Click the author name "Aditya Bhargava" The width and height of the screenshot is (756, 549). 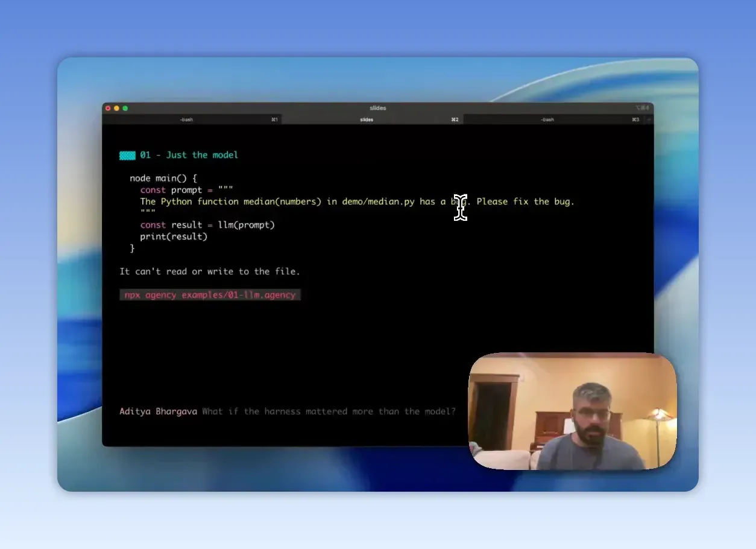tap(158, 411)
